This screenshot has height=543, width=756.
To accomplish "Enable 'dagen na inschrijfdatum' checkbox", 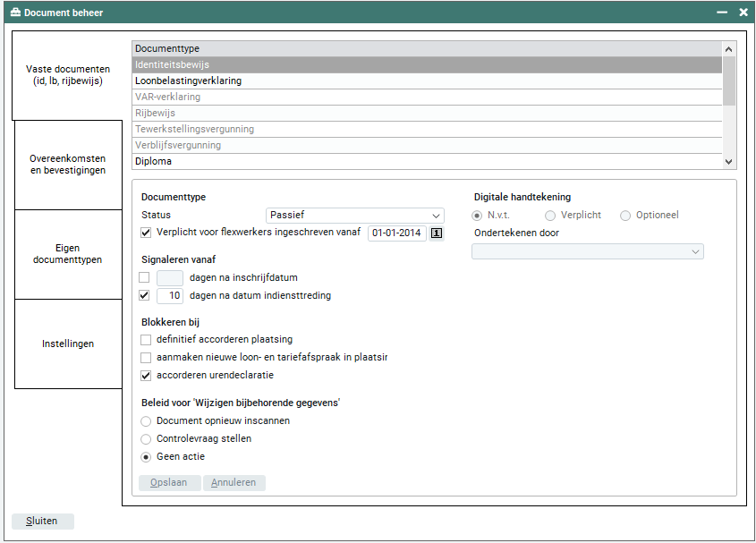I will click(145, 277).
